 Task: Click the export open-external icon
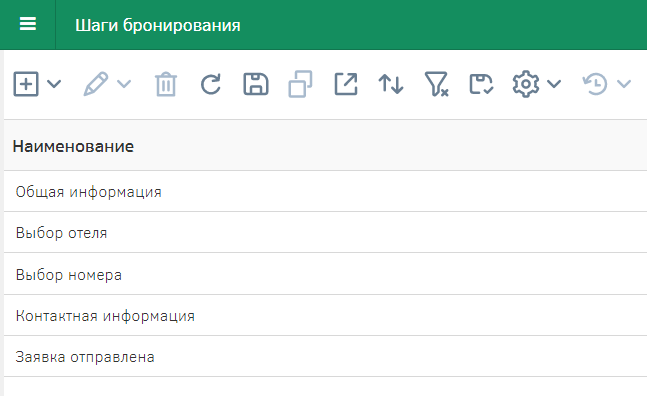click(x=346, y=84)
